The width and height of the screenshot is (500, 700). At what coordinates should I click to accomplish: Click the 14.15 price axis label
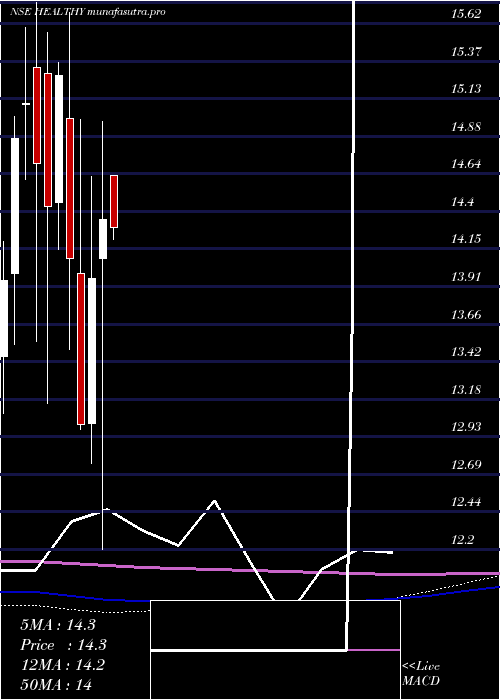click(466, 239)
